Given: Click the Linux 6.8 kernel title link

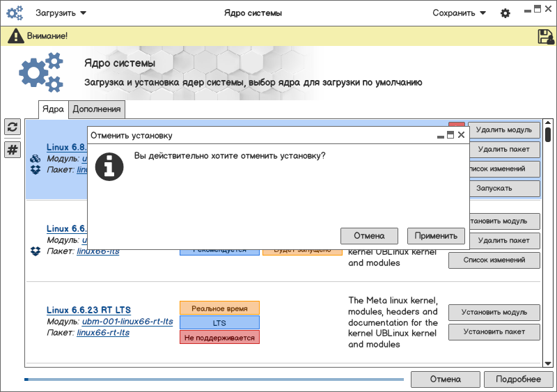Looking at the screenshot, I should tap(67, 147).
